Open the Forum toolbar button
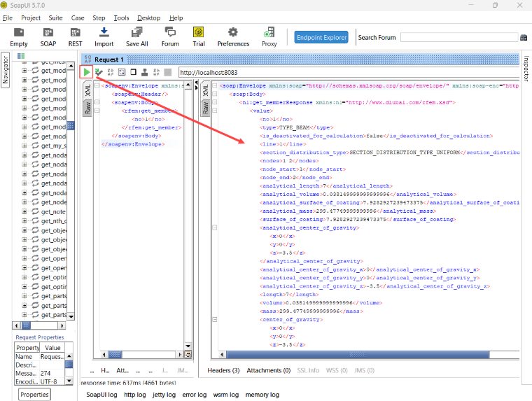 click(170, 37)
